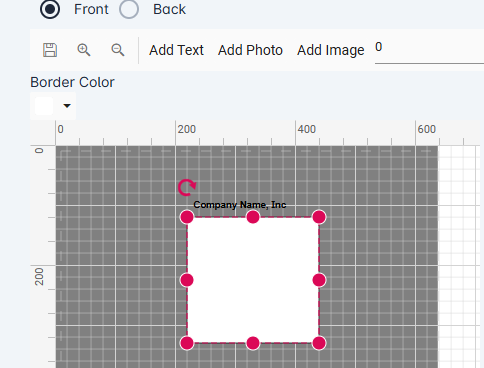The height and width of the screenshot is (368, 484).
Task: Select the Back radio button
Action: tap(129, 9)
